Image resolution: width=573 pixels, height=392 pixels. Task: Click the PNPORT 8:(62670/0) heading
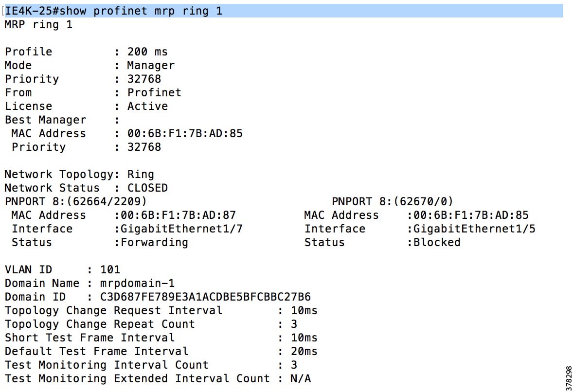tap(393, 201)
